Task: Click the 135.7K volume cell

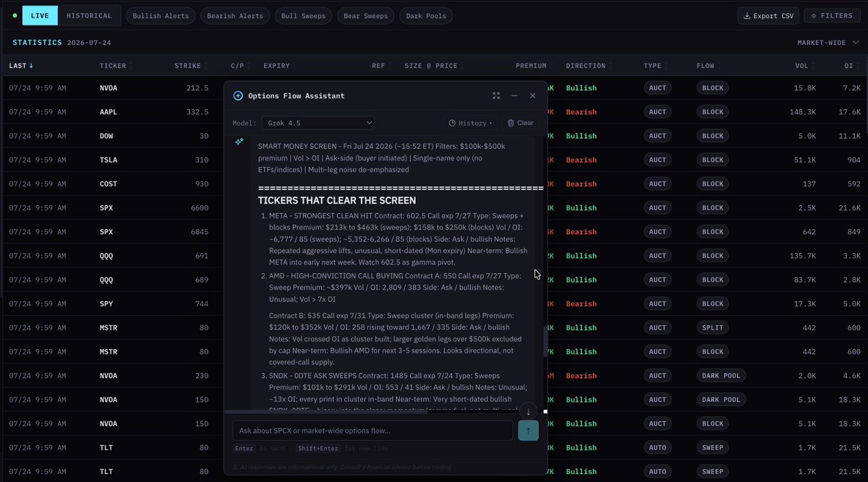Action: pos(804,256)
